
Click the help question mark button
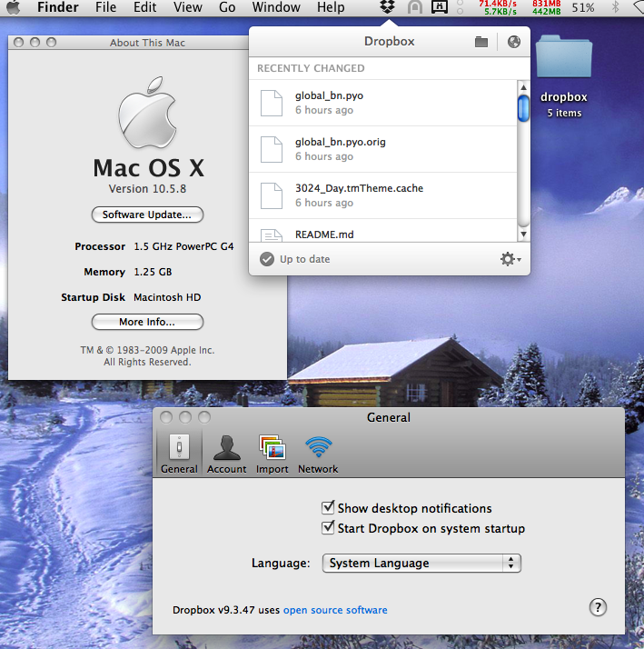pos(598,607)
